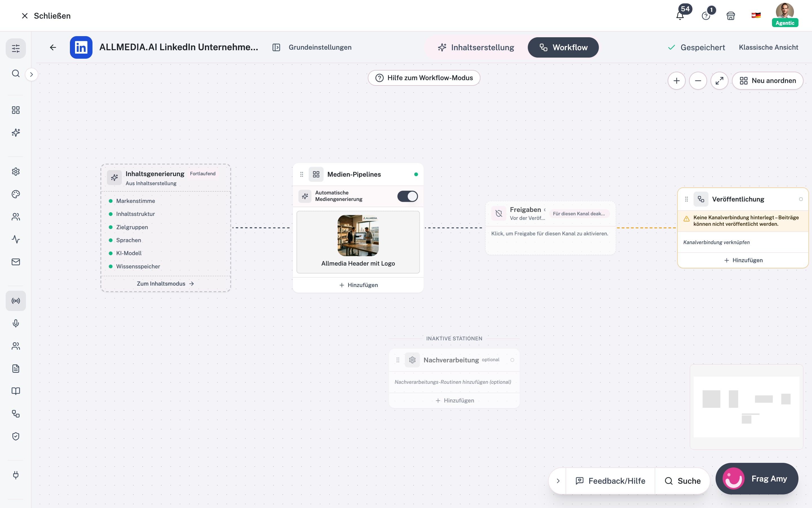Switch to Inhaltserstellung tab
Image resolution: width=812 pixels, height=508 pixels.
[476, 47]
